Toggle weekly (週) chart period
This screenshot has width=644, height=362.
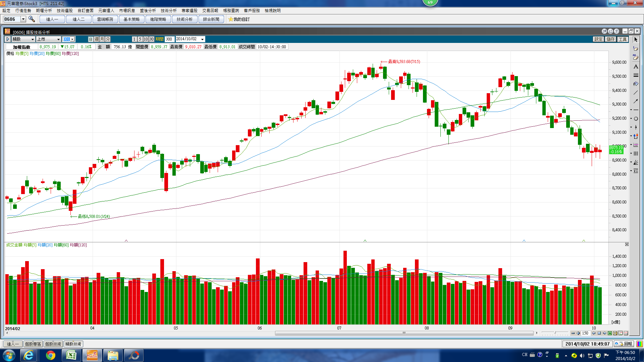coord(96,39)
